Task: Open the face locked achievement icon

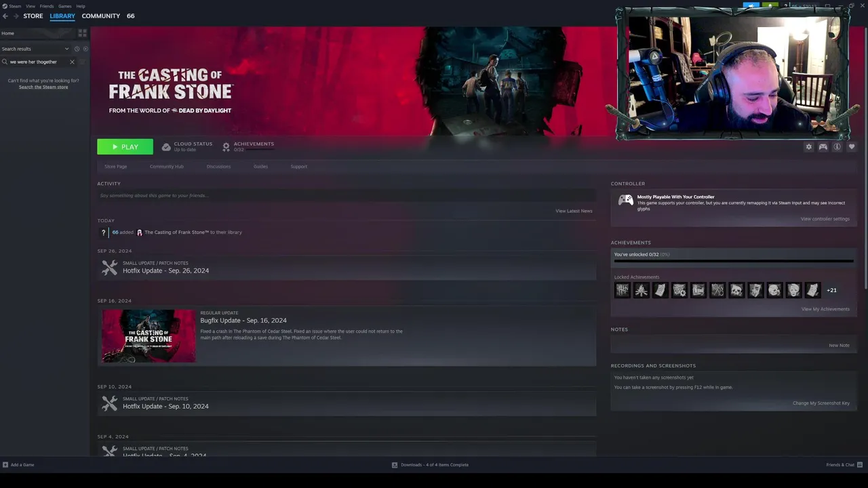Action: click(793, 290)
